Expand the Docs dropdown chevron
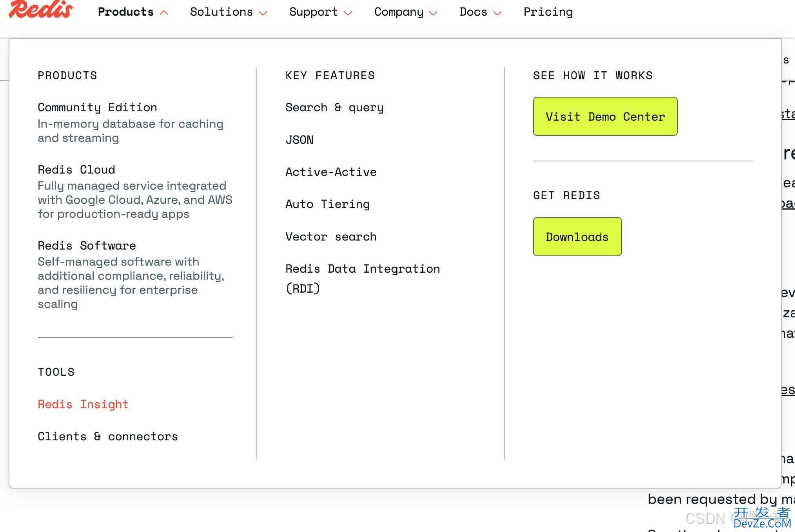The image size is (795, 532). [497, 13]
